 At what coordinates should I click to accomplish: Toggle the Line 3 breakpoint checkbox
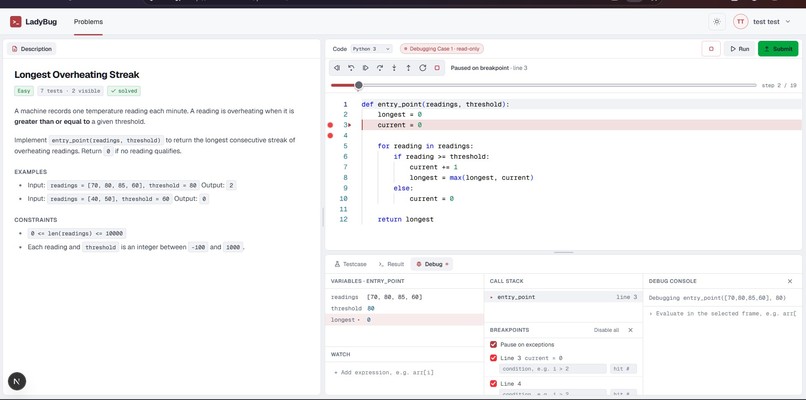(x=493, y=358)
